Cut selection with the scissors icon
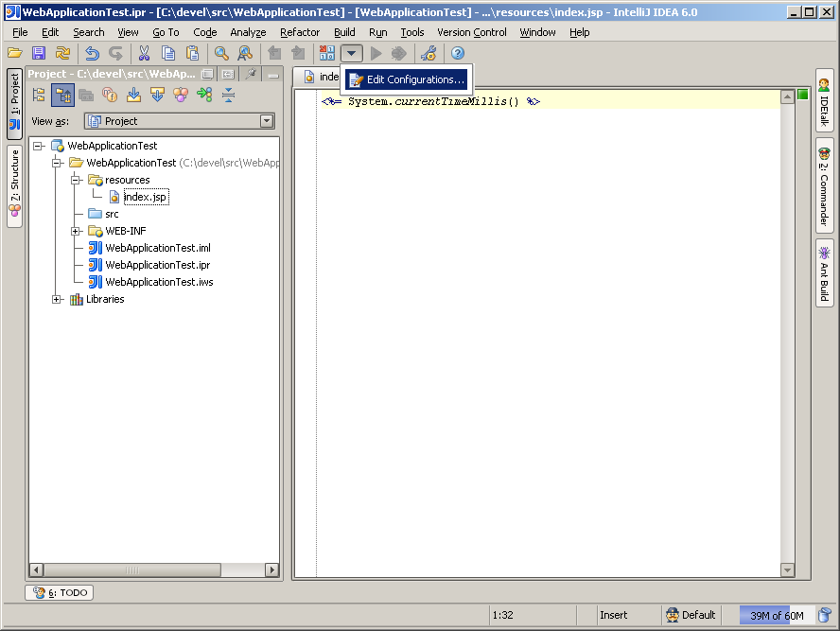This screenshot has height=631, width=840. tap(144, 53)
